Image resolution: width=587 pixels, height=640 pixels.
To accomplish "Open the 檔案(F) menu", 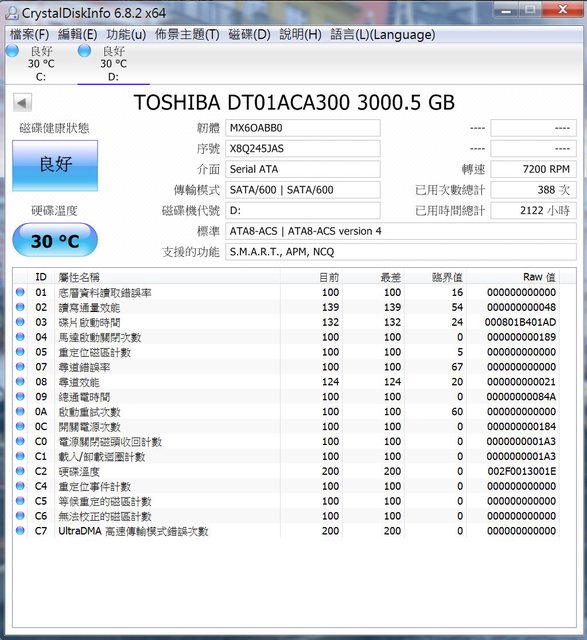I will click(x=29, y=35).
